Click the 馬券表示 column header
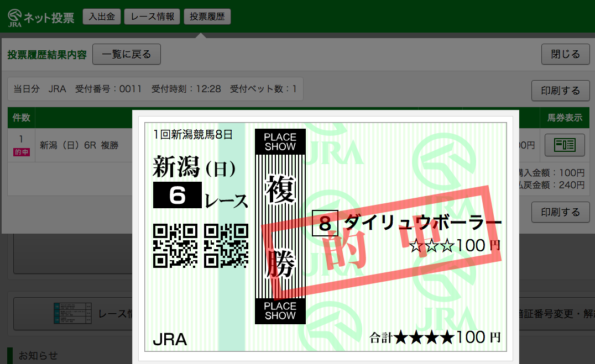The image size is (595, 364). (x=565, y=118)
